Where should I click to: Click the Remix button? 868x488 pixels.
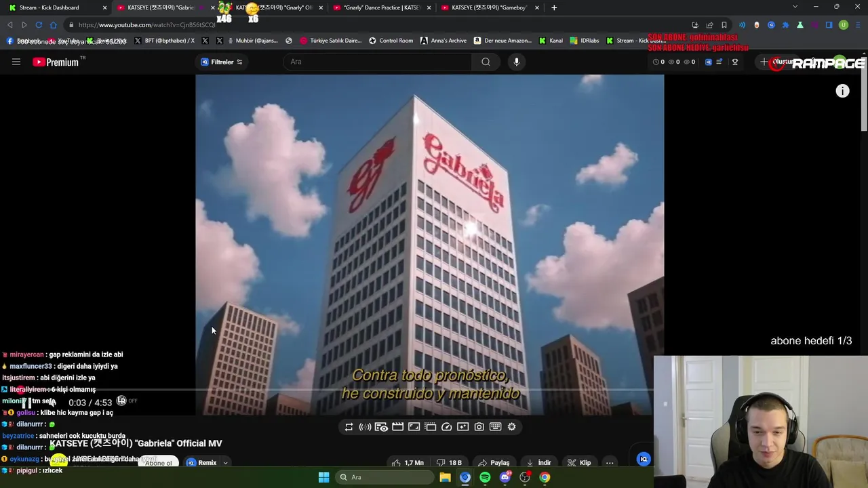(201, 463)
